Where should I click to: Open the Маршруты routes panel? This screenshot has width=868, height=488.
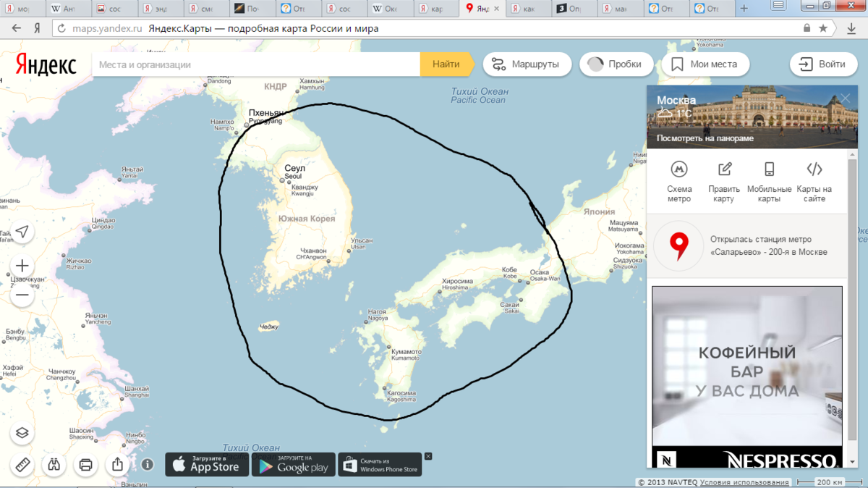coord(526,64)
